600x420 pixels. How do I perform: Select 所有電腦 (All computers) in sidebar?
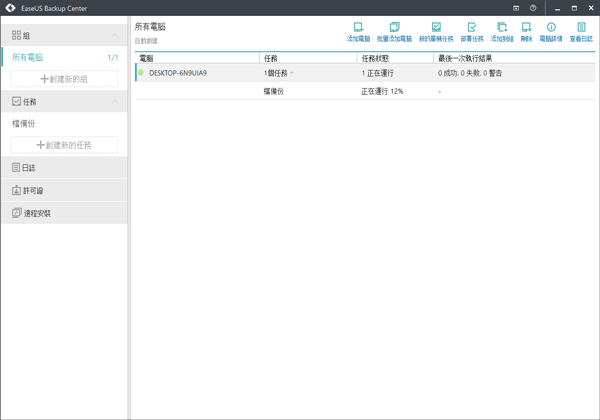click(x=64, y=57)
